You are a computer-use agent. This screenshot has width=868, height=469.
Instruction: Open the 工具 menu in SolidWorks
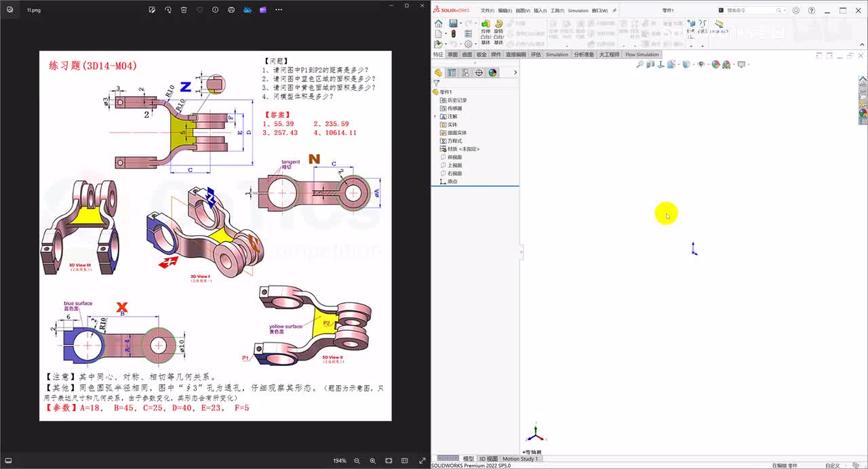click(557, 11)
